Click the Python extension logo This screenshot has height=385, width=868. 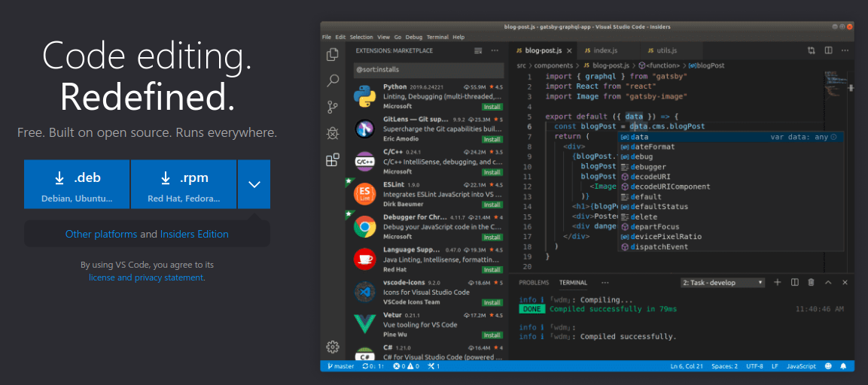[365, 96]
